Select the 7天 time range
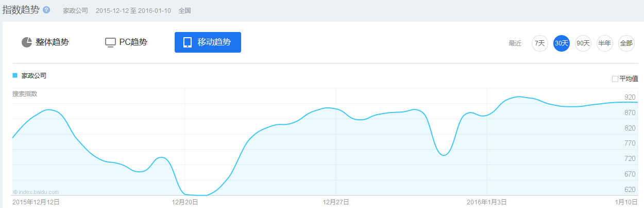The image size is (644, 208). (x=539, y=43)
